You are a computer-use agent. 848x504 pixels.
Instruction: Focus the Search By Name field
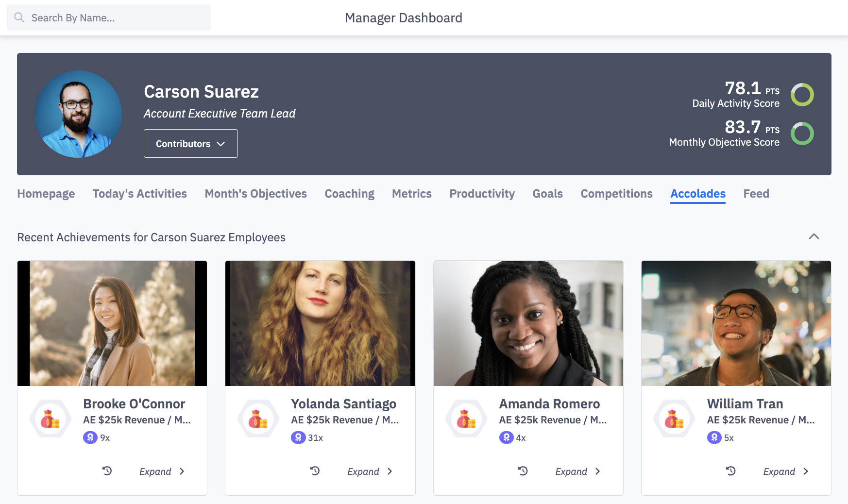coord(117,18)
